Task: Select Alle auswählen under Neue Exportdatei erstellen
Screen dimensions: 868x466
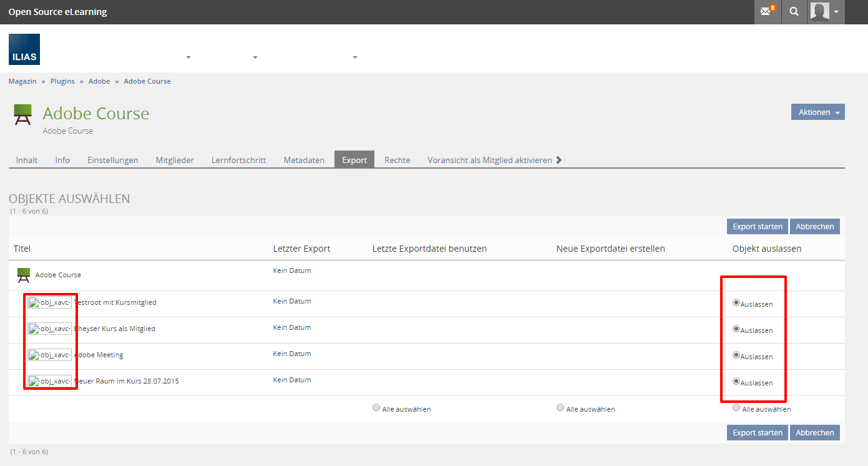Action: [x=560, y=408]
